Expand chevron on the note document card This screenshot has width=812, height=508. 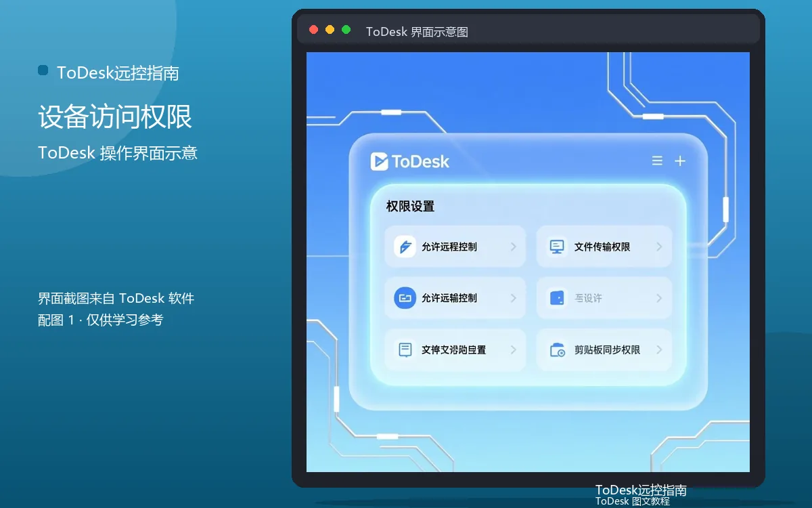point(514,350)
